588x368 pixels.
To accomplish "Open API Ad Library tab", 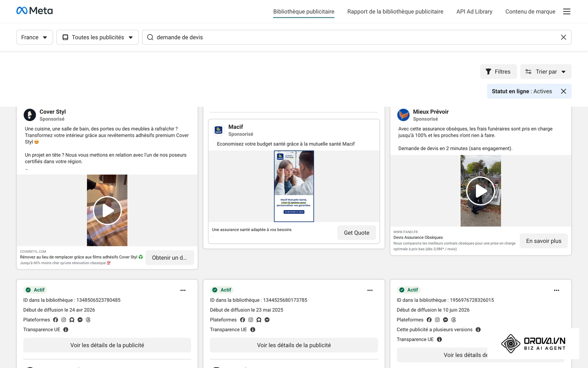I will (474, 11).
